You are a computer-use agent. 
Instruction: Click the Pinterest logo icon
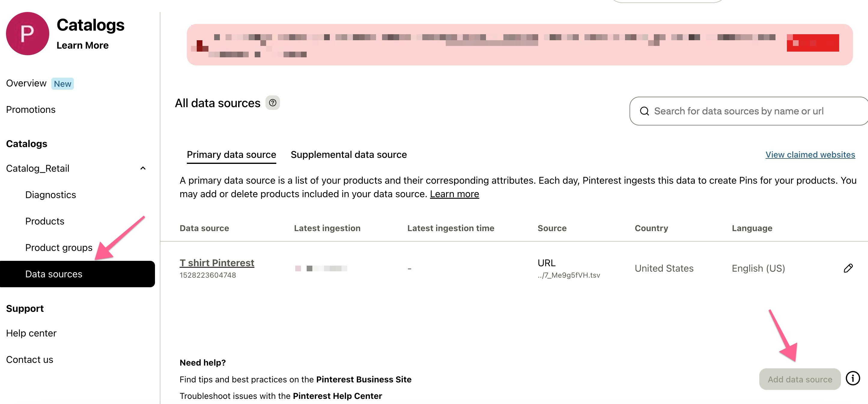[x=28, y=34]
